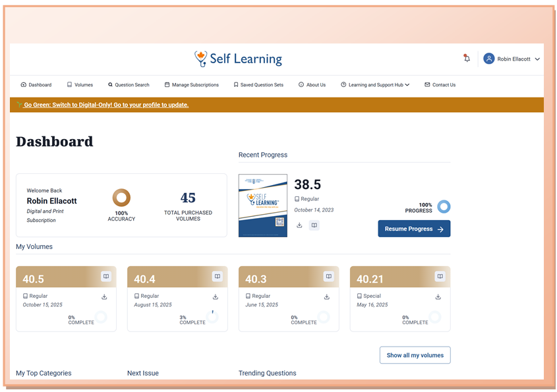Expand Robin Ellacott account menu
Image resolution: width=557 pixels, height=392 pixels.
click(512, 59)
